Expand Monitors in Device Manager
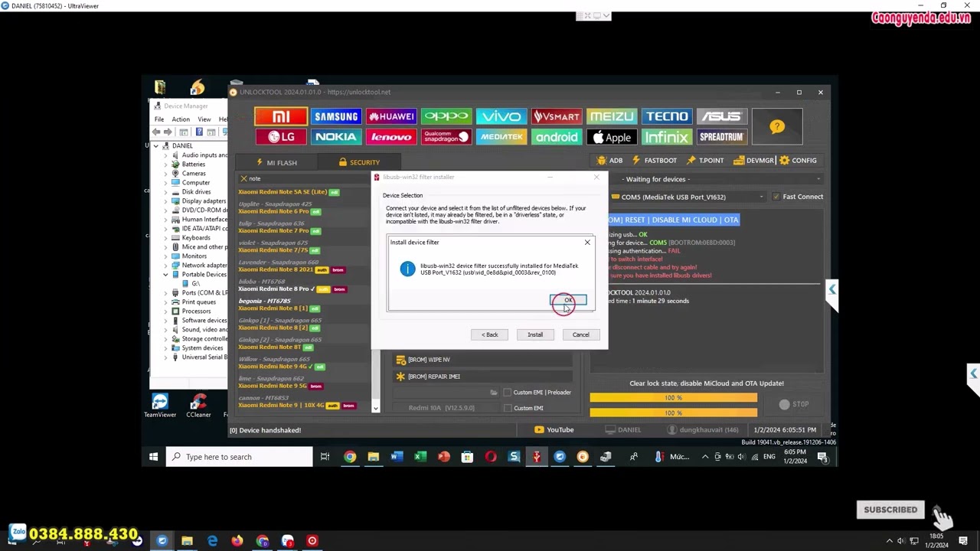The width and height of the screenshot is (980, 551). click(x=165, y=256)
